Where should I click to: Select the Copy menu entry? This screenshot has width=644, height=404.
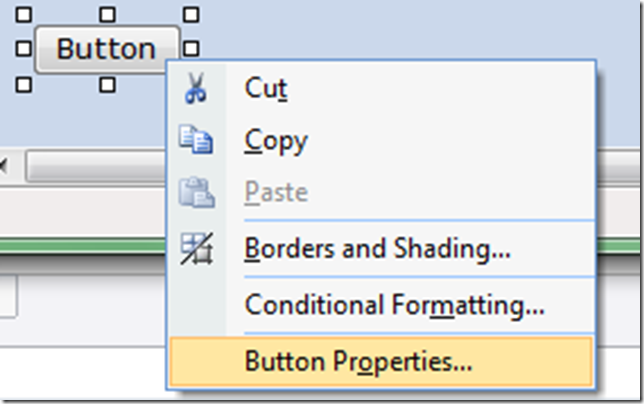pyautogui.click(x=276, y=141)
